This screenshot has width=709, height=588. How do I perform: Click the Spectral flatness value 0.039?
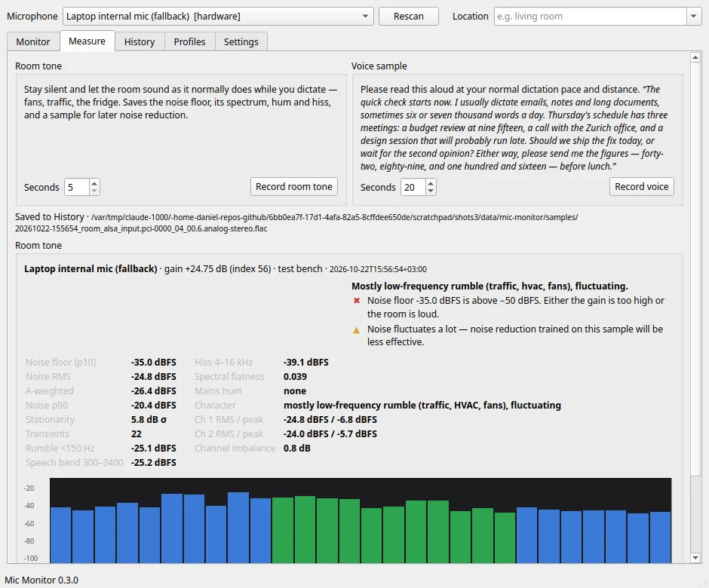(295, 377)
